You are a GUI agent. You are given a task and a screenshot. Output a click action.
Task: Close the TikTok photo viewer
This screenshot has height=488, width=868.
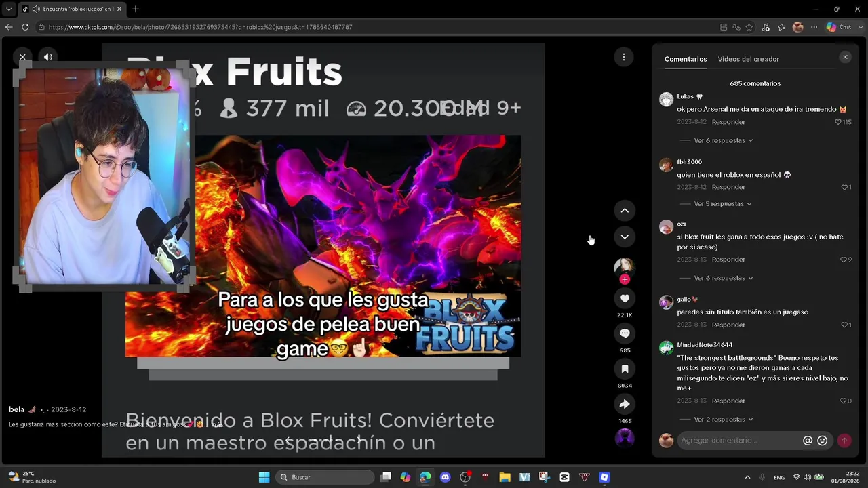[x=22, y=57]
